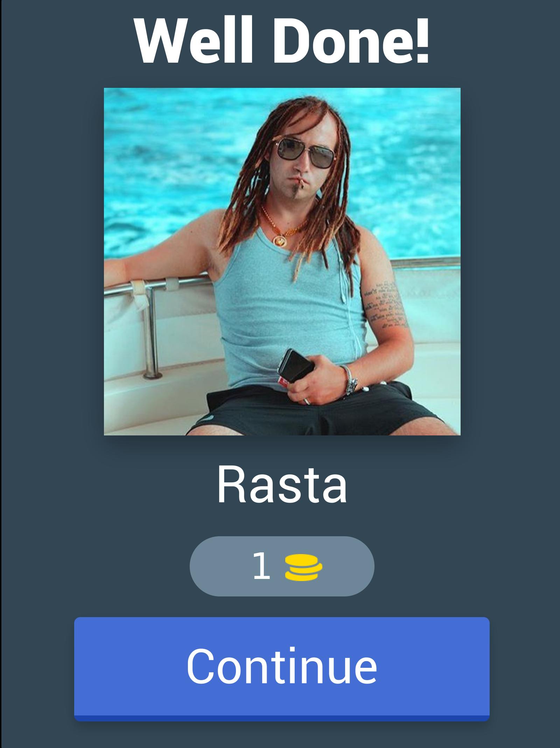This screenshot has height=748, width=560.
Task: Open the quiz photo of the man on the boat
Action: tap(282, 261)
